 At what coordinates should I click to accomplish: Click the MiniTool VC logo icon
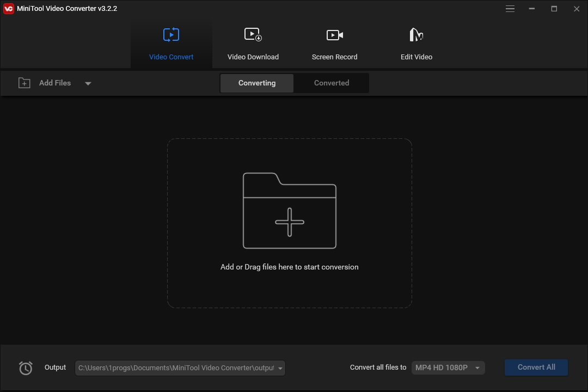click(8, 8)
